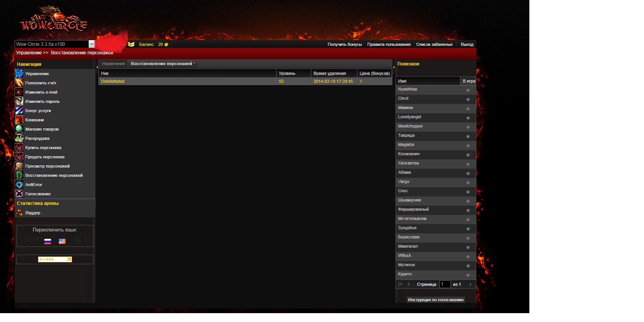644x322 pixels.
Task: Open Пополнить счёт via its icon
Action: (x=19, y=83)
